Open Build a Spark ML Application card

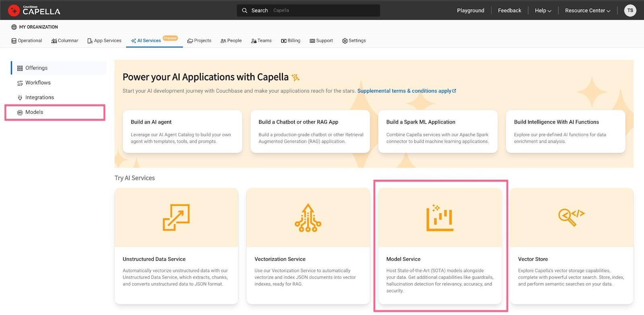(438, 132)
